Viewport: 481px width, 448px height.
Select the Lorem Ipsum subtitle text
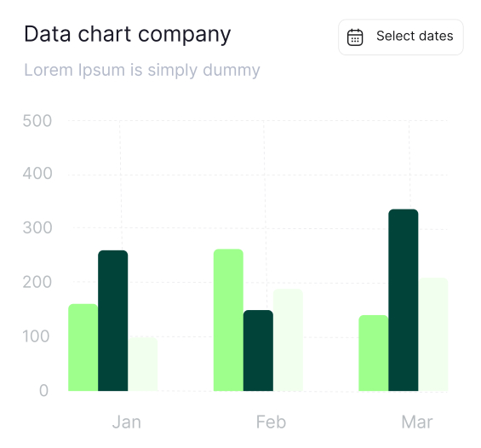tap(142, 71)
